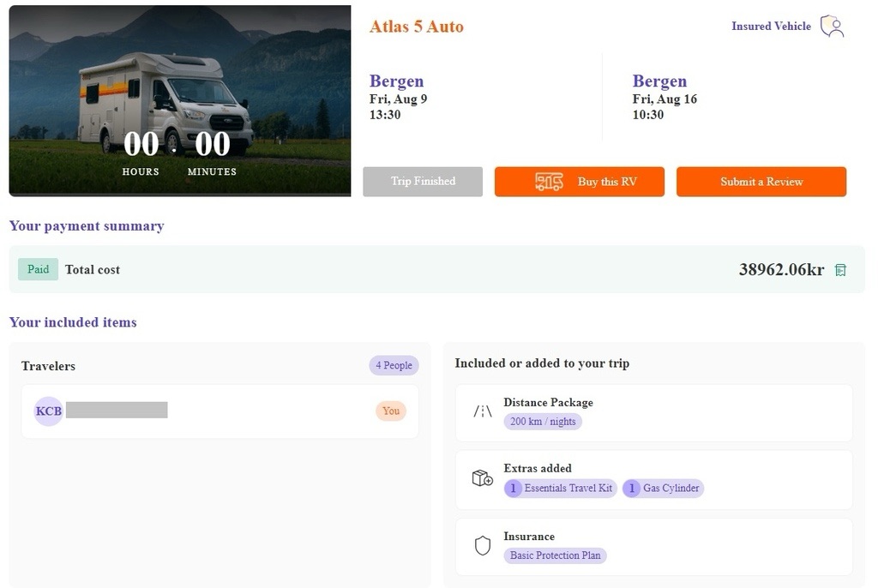The height and width of the screenshot is (588, 878).
Task: Click the KCB traveler avatar
Action: pos(49,411)
